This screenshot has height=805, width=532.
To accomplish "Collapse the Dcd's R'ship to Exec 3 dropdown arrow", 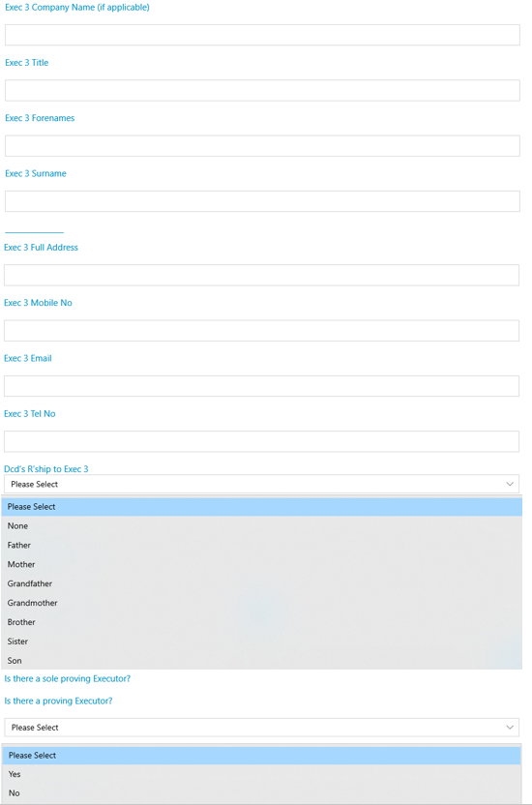I will pos(510,484).
